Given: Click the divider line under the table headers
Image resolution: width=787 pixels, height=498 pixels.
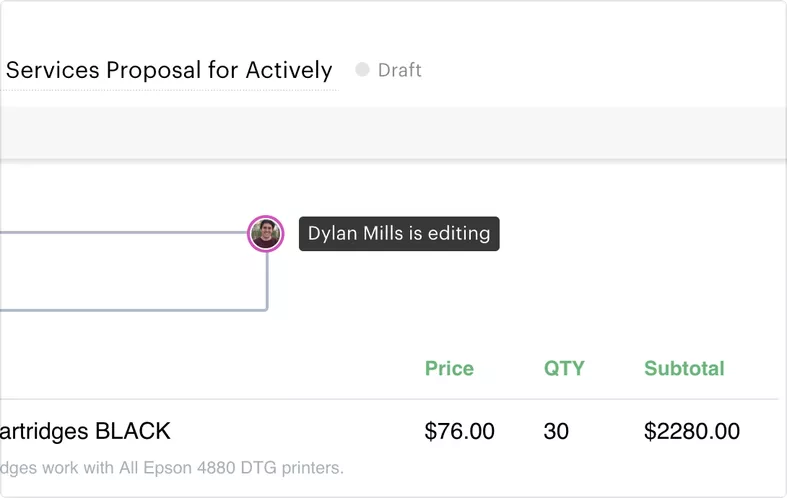Looking at the screenshot, I should tap(390, 399).
